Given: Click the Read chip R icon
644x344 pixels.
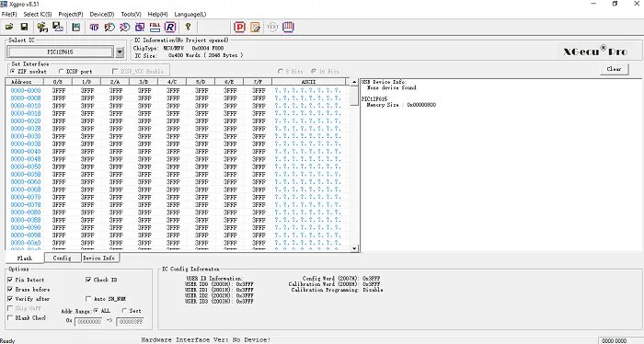Looking at the screenshot, I should [x=170, y=27].
